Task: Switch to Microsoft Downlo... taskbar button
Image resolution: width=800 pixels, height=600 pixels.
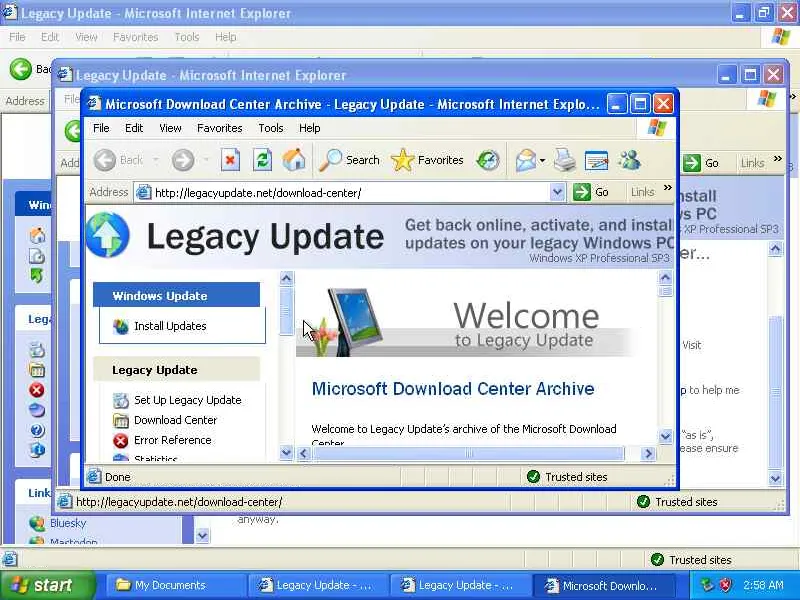Action: [x=606, y=585]
